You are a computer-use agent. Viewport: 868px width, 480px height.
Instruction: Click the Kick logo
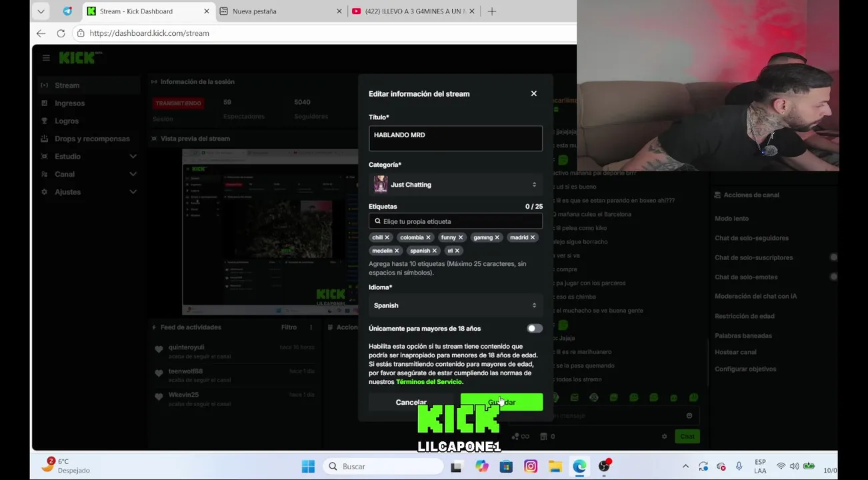tap(79, 58)
